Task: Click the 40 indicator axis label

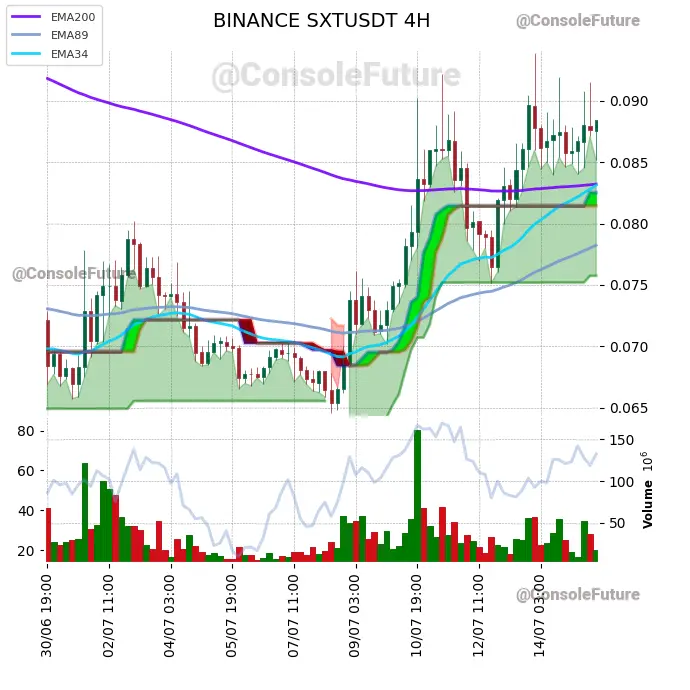Action: 26,511
